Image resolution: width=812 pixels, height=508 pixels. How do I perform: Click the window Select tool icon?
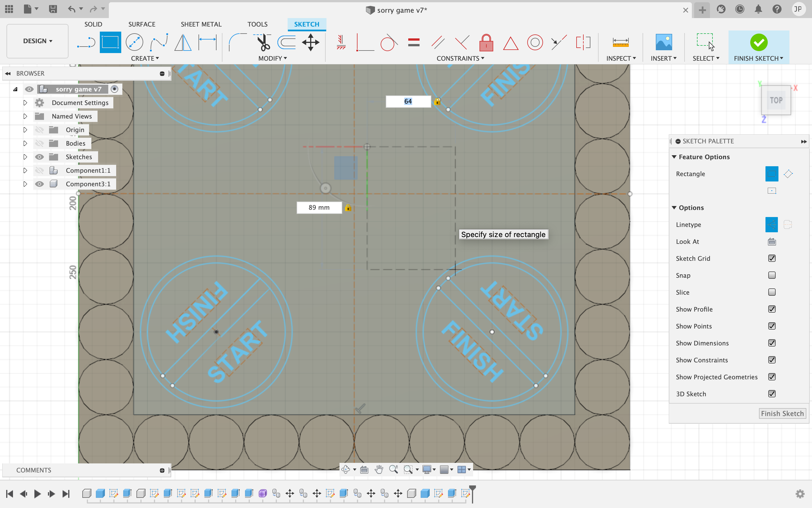pos(705,42)
